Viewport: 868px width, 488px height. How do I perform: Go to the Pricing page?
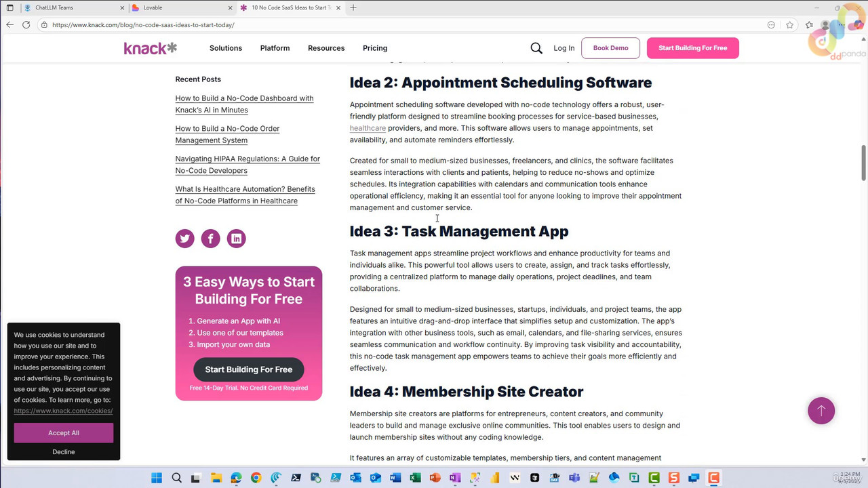[x=375, y=48]
